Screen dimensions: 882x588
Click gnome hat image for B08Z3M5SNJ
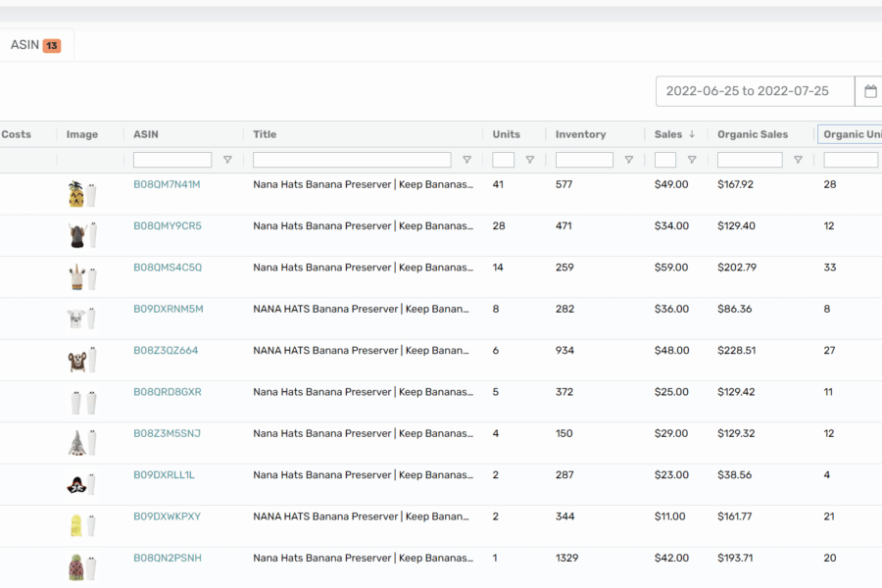coord(82,443)
